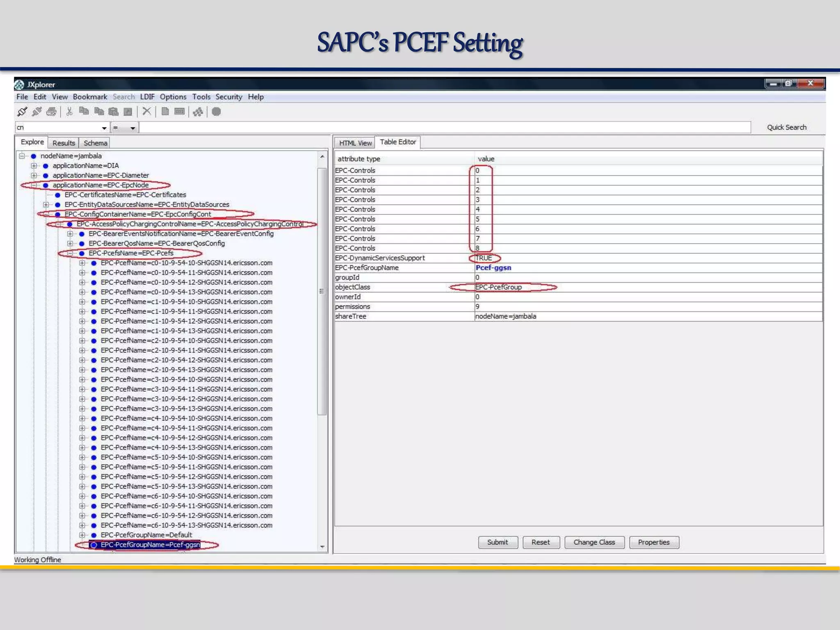Screen dimensions: 840x630
Task: Expand the EPC-BearerQosName node
Action: pos(70,244)
